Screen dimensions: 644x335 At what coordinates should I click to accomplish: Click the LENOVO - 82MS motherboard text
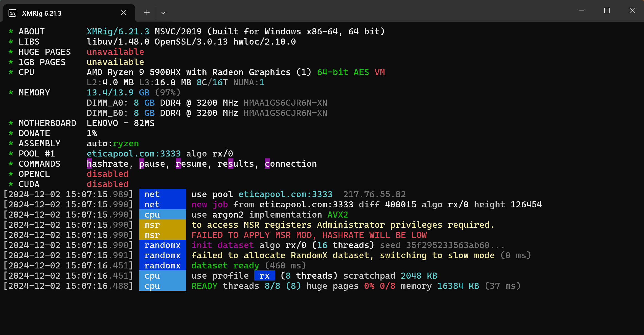(x=121, y=123)
